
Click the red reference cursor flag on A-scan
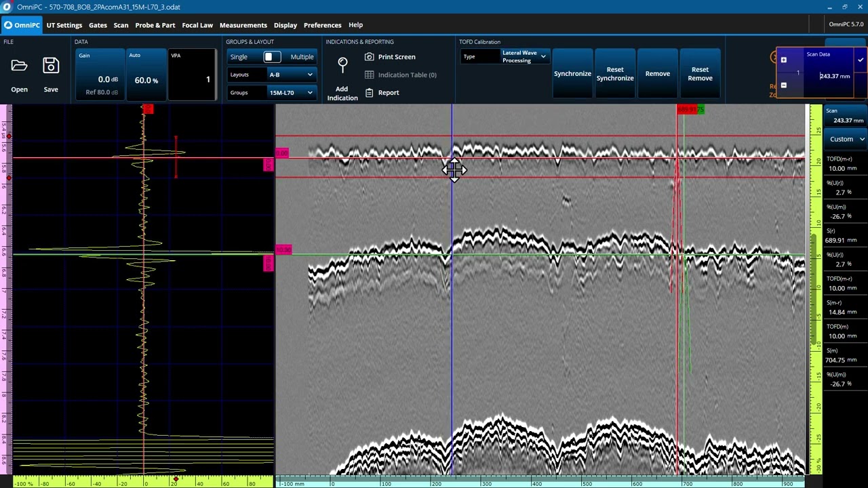coord(148,109)
